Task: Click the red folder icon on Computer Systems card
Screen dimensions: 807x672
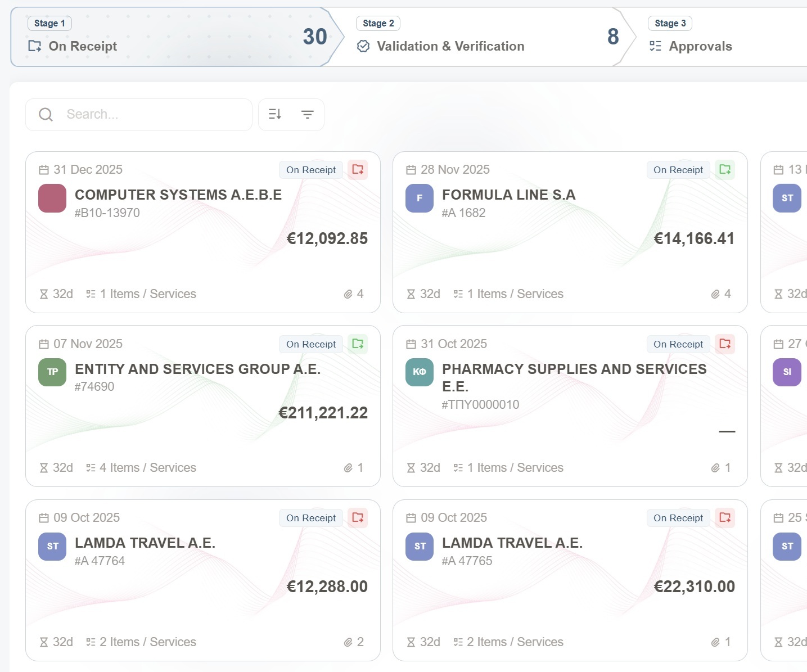Action: pyautogui.click(x=358, y=169)
